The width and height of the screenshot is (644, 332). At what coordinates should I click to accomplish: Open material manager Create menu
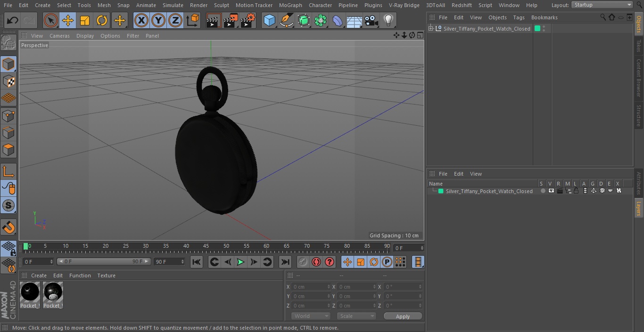(x=39, y=275)
